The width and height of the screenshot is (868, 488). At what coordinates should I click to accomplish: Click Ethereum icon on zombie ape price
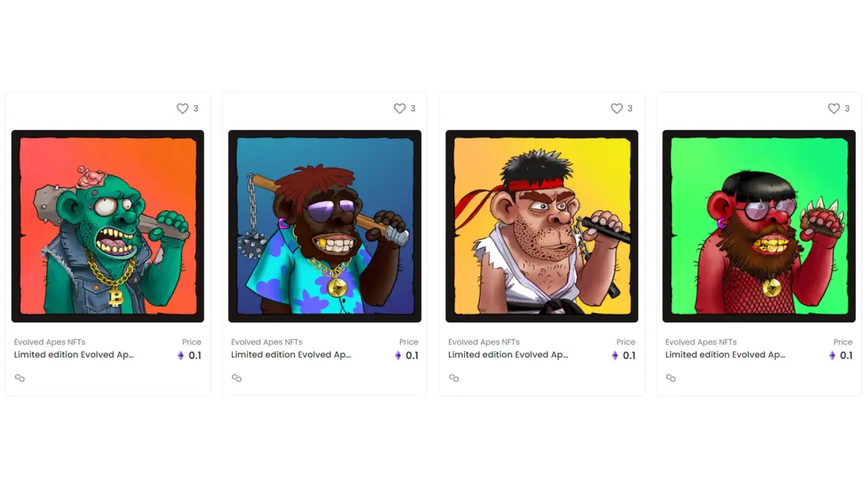coord(181,356)
